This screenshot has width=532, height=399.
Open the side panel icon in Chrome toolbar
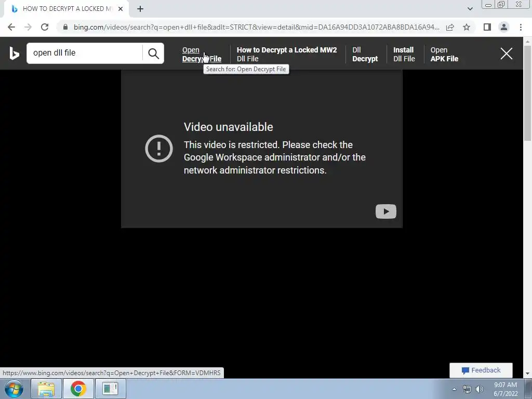487,27
